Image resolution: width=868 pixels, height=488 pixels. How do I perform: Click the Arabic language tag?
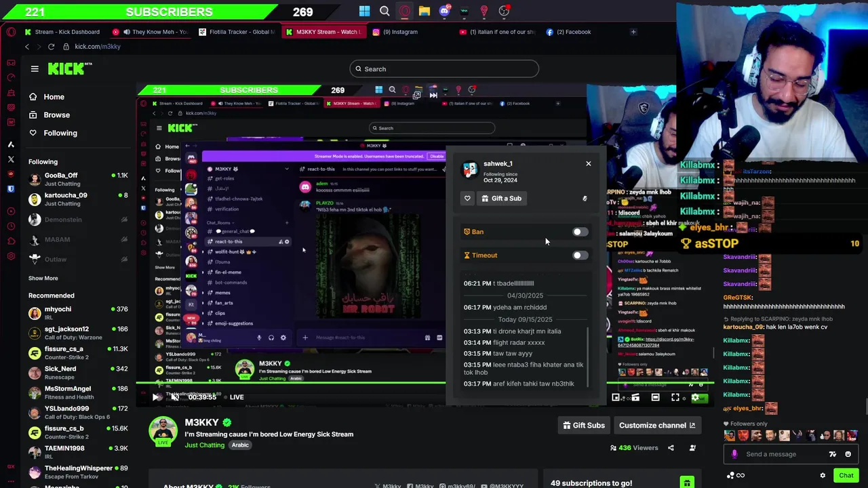coord(240,445)
